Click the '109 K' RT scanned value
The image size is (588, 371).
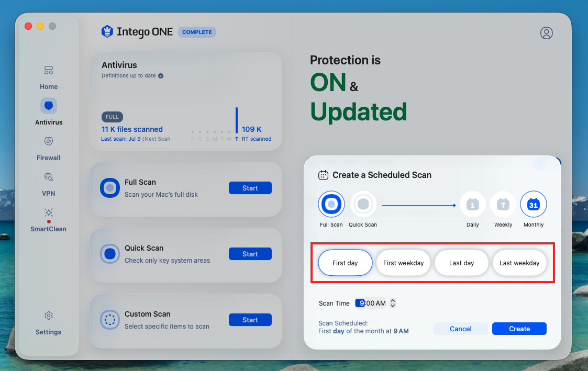point(252,129)
